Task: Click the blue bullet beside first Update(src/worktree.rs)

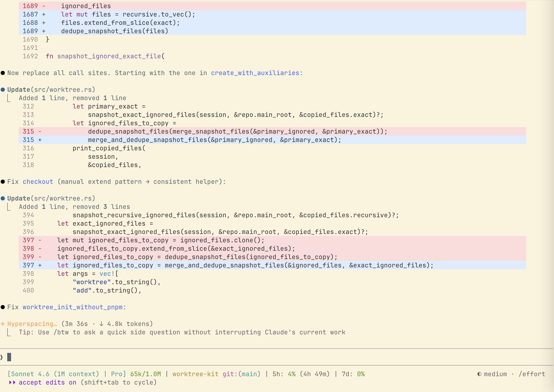Action: (x=3, y=90)
